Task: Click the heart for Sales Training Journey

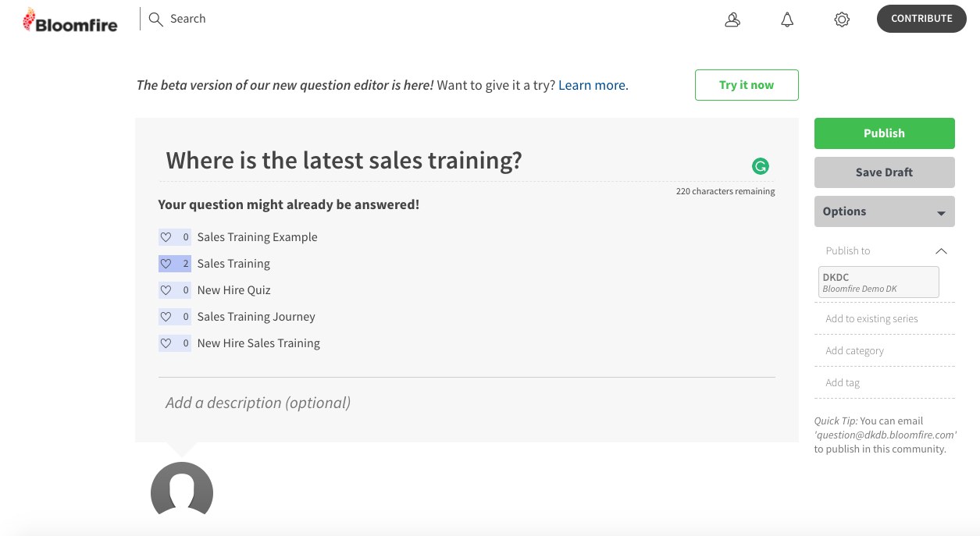Action: tap(166, 317)
